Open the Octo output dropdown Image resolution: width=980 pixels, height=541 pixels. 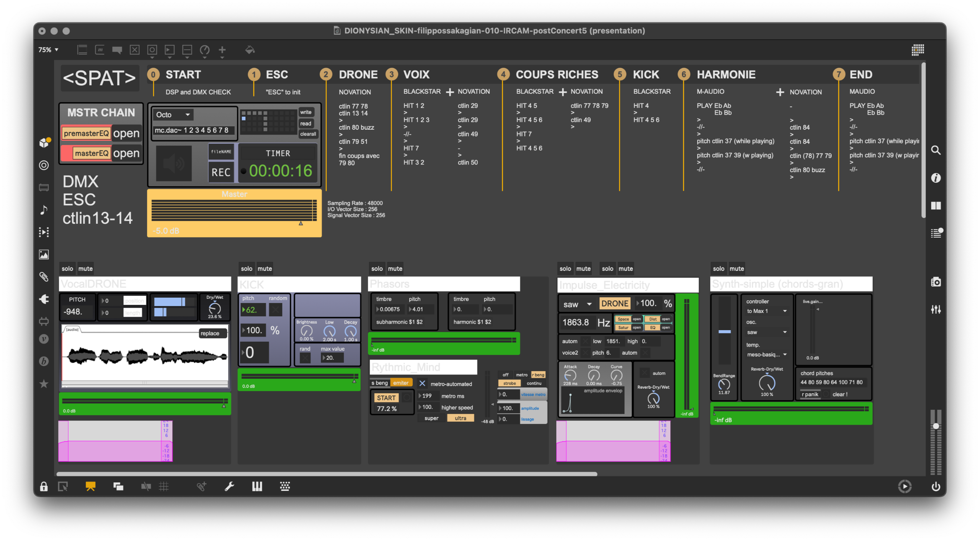tap(173, 115)
